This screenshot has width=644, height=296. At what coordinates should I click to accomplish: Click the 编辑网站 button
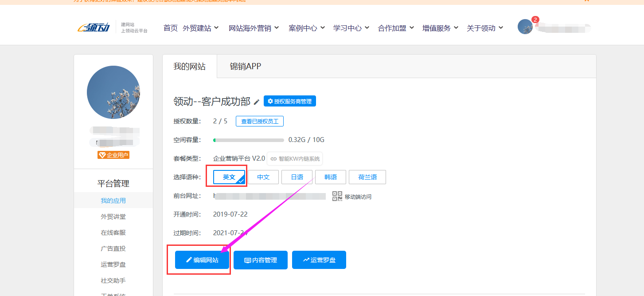[x=202, y=260]
